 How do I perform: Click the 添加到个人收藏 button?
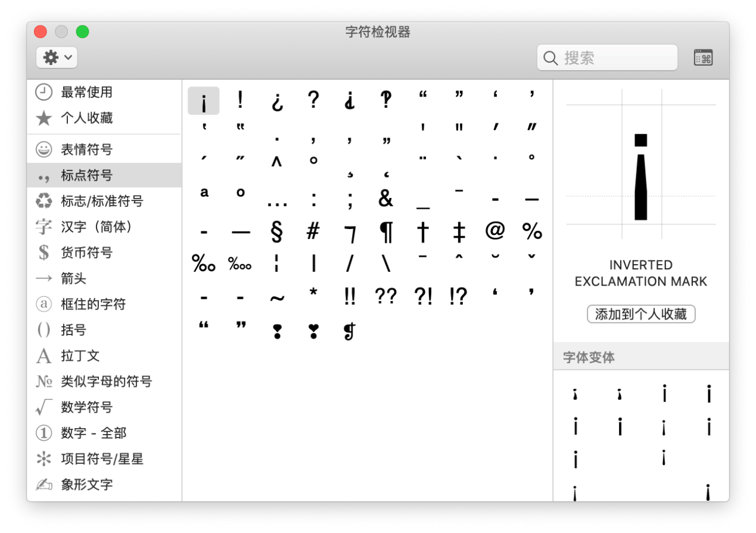[640, 314]
